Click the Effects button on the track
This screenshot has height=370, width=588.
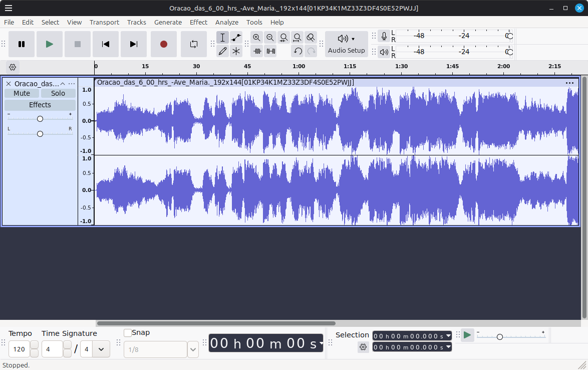click(40, 105)
